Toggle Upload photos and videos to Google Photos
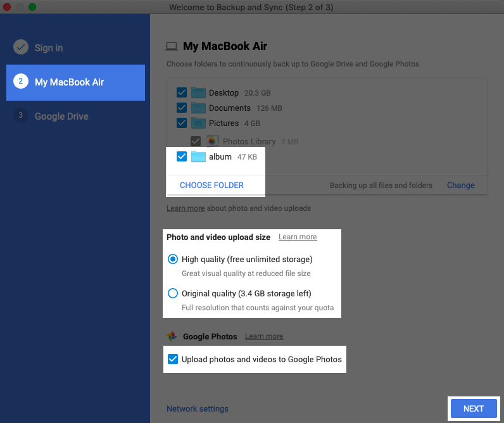 tap(173, 359)
